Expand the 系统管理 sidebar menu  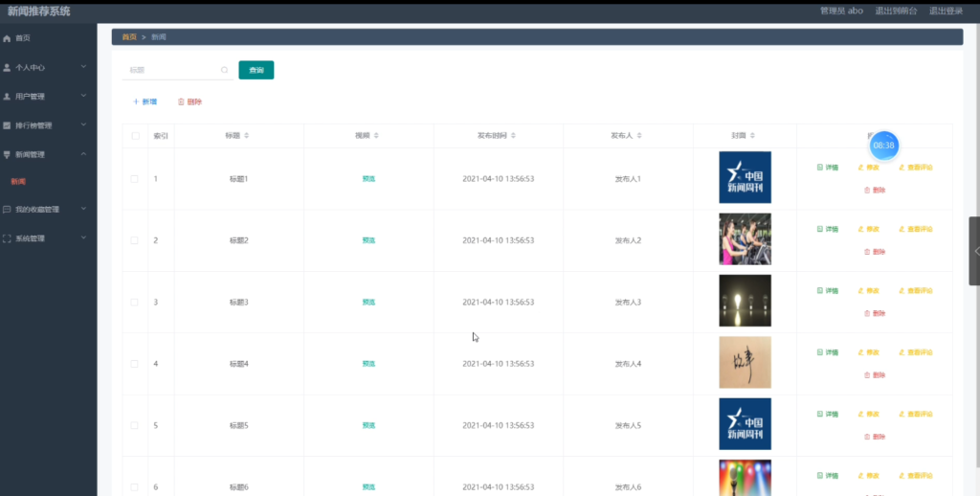48,238
